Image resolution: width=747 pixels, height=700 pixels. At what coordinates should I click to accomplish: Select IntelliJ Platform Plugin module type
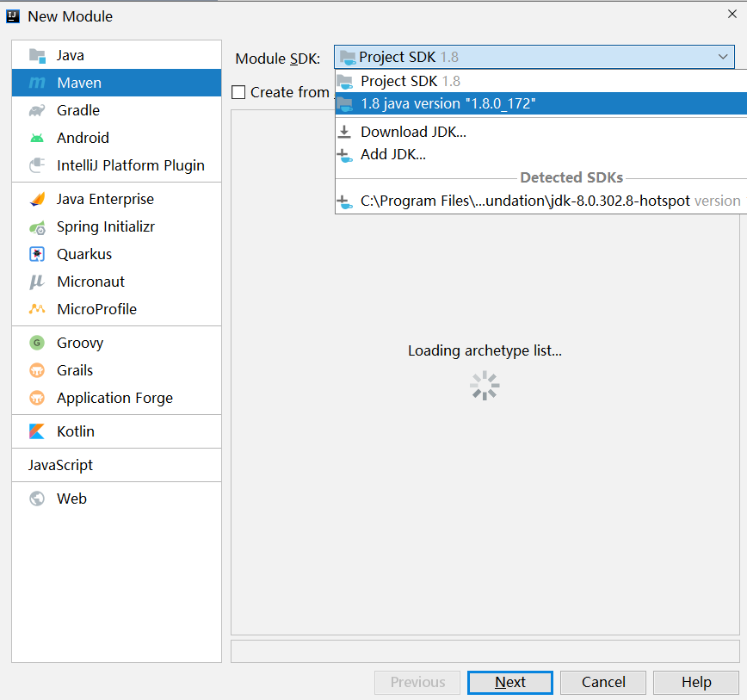click(x=117, y=165)
